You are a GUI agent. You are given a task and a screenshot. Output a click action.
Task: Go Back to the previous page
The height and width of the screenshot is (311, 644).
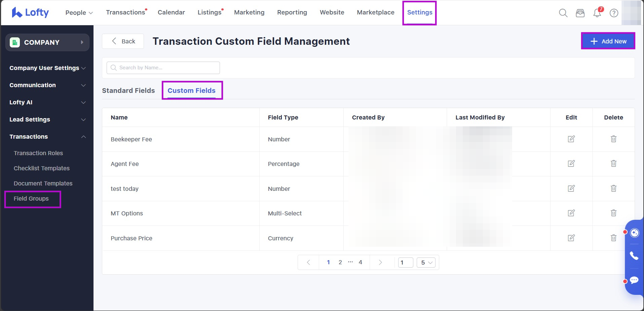pyautogui.click(x=123, y=41)
